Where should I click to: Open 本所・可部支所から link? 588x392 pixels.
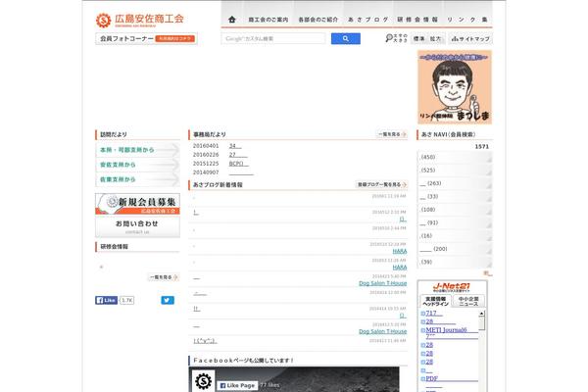pos(137,150)
